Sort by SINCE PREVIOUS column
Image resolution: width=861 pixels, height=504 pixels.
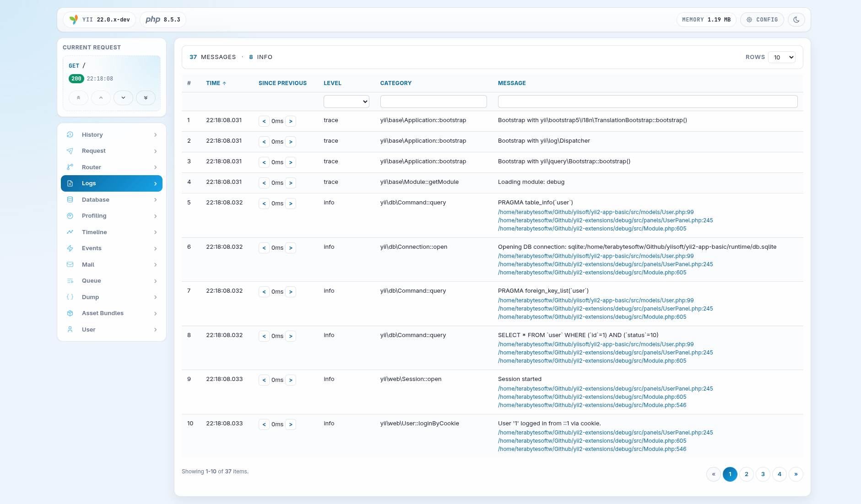pyautogui.click(x=282, y=83)
